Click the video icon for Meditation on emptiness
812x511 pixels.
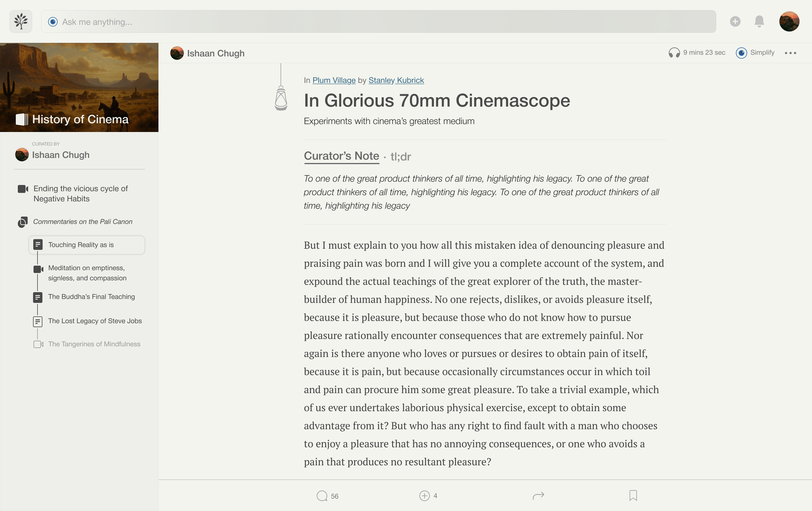(38, 269)
